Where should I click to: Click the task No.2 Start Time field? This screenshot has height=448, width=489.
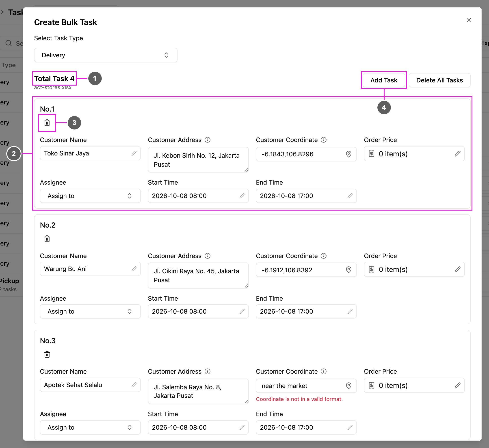198,311
